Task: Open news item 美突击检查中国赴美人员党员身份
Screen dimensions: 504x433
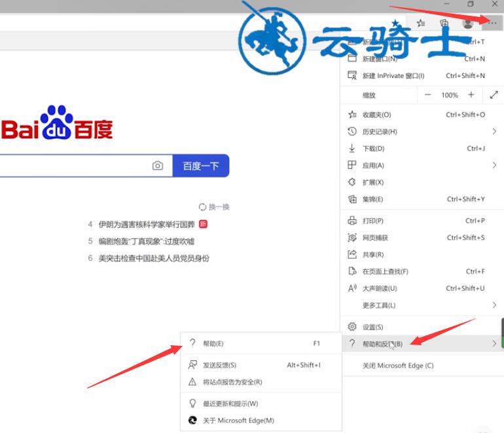Action: click(154, 258)
